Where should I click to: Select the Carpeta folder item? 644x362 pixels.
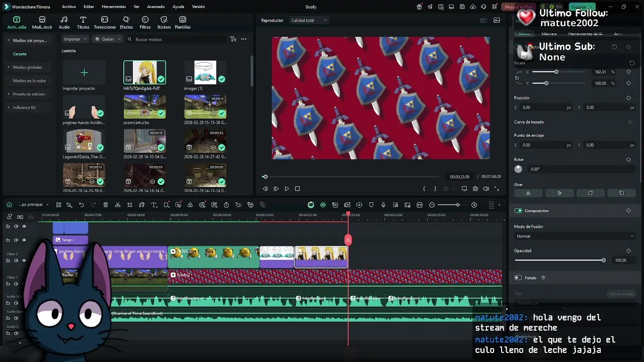click(x=20, y=54)
